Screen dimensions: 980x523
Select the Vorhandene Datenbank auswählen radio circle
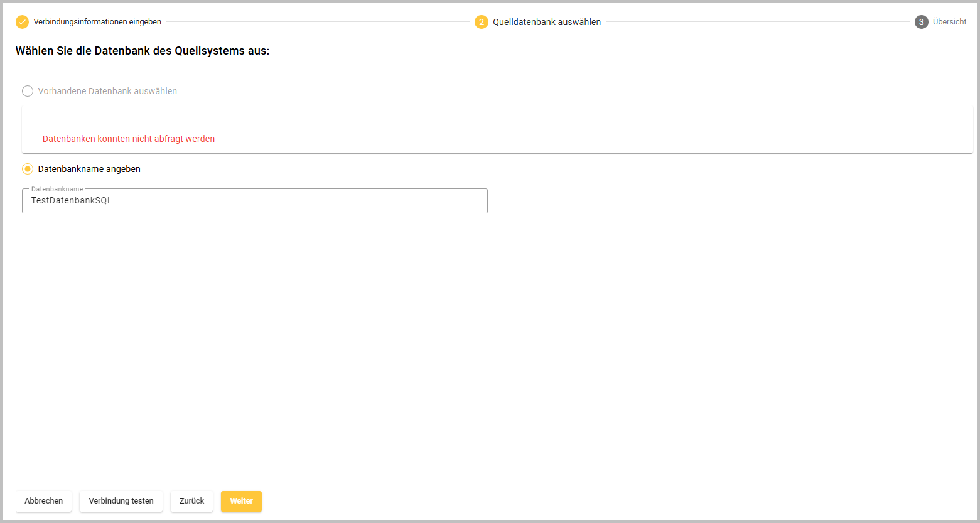pos(28,91)
